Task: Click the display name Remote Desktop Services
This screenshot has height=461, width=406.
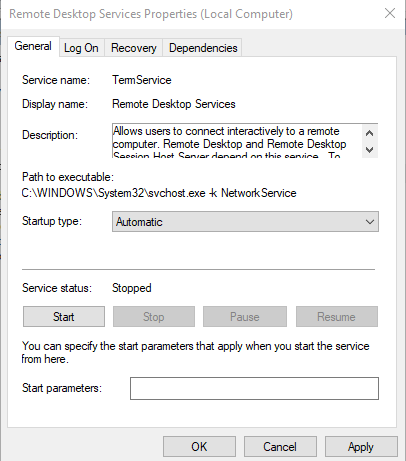Action: click(x=174, y=104)
